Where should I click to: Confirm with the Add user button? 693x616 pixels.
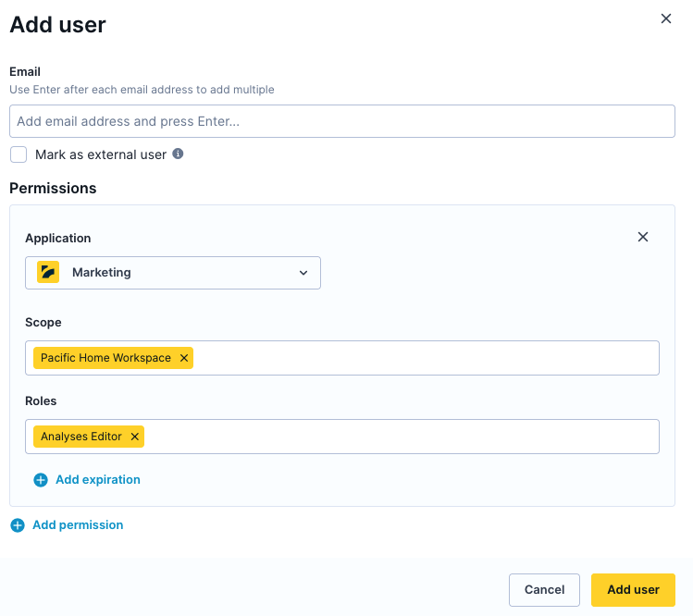point(633,590)
